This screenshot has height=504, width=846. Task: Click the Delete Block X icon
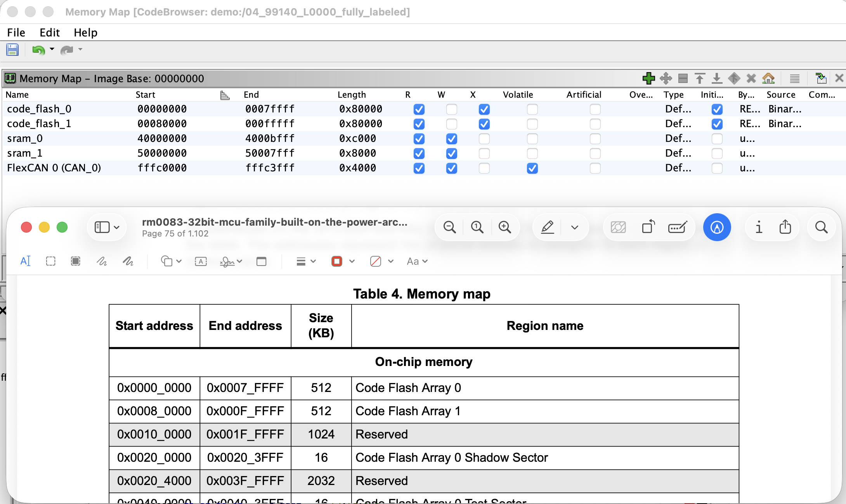(751, 78)
